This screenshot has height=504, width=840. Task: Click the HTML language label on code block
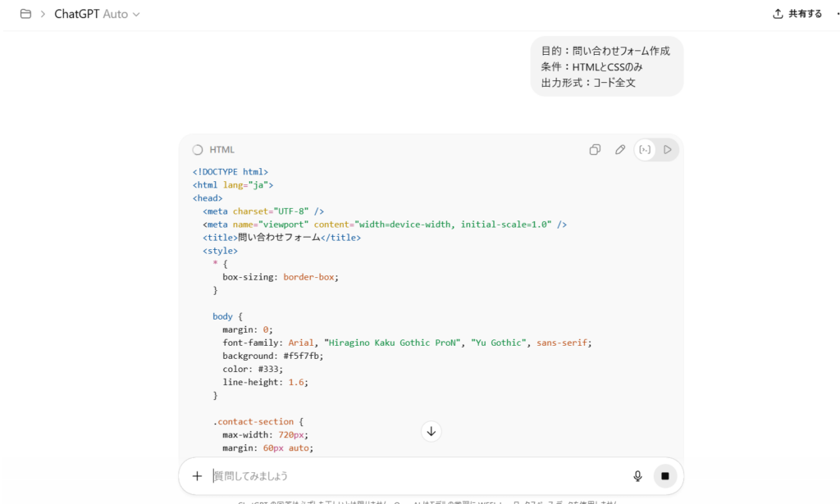(221, 150)
